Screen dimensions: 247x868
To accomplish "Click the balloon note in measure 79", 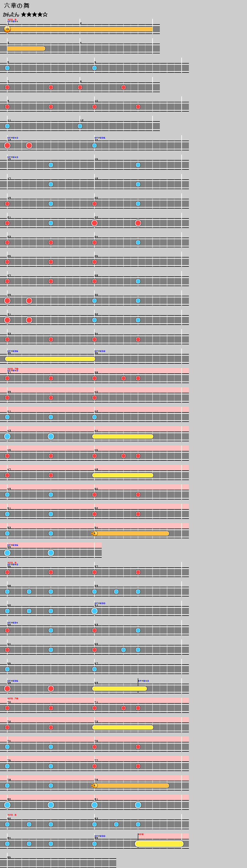I will 94,786.
